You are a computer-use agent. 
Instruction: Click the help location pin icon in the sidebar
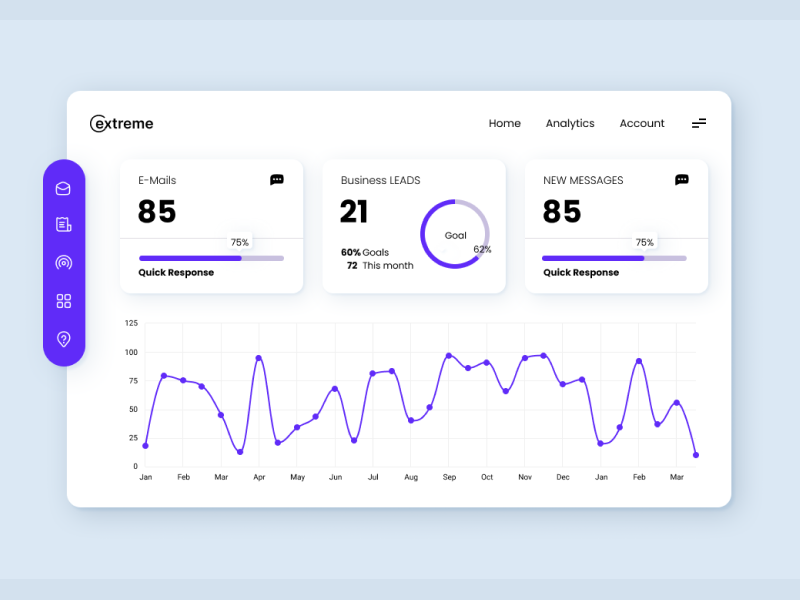pyautogui.click(x=63, y=339)
